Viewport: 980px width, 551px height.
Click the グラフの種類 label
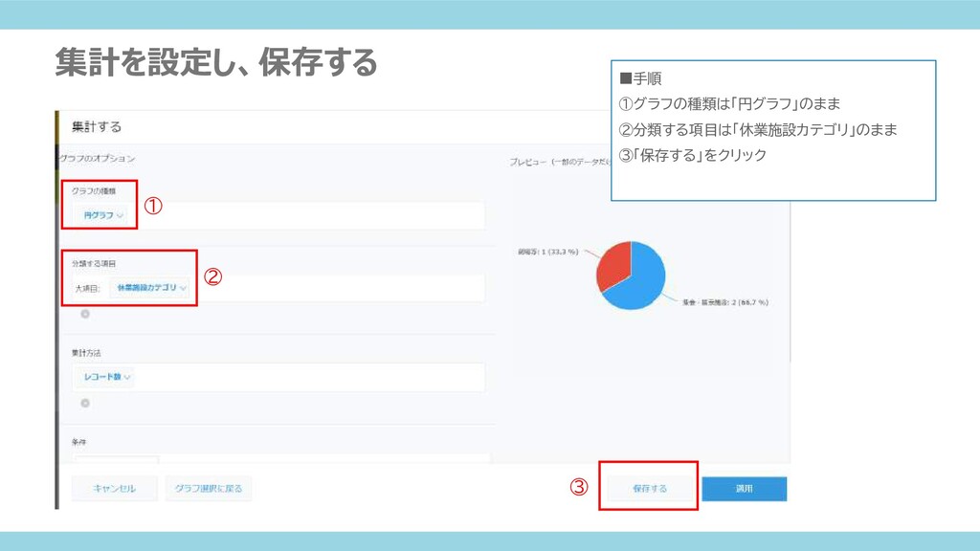94,191
